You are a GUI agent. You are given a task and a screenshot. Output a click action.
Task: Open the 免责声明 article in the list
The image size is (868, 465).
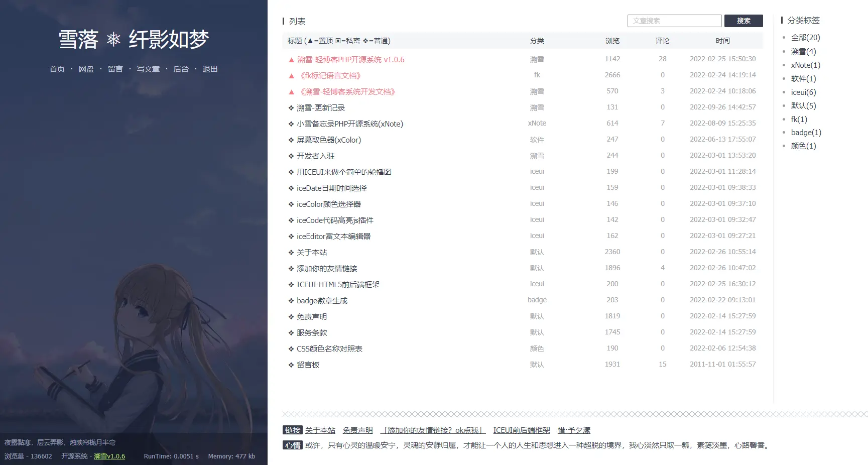[x=312, y=317]
